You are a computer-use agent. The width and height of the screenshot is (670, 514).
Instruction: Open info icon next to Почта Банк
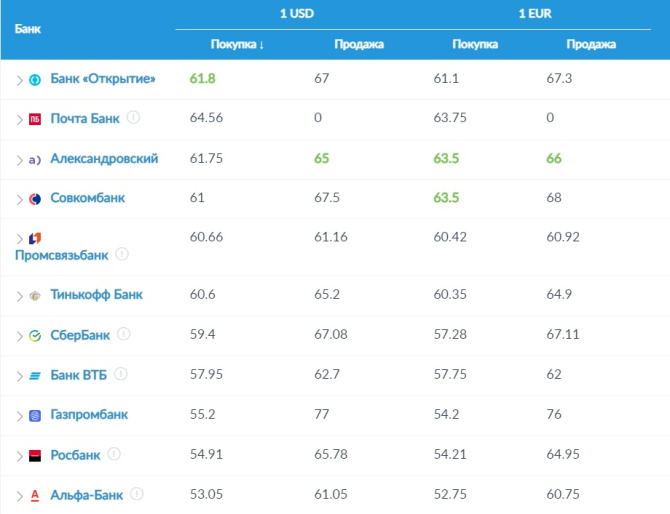click(134, 118)
